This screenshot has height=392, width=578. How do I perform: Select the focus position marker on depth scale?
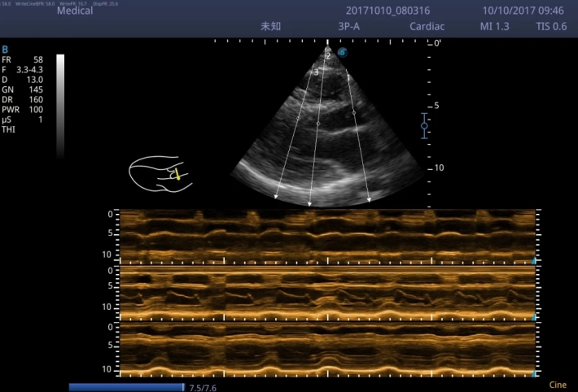(x=424, y=125)
